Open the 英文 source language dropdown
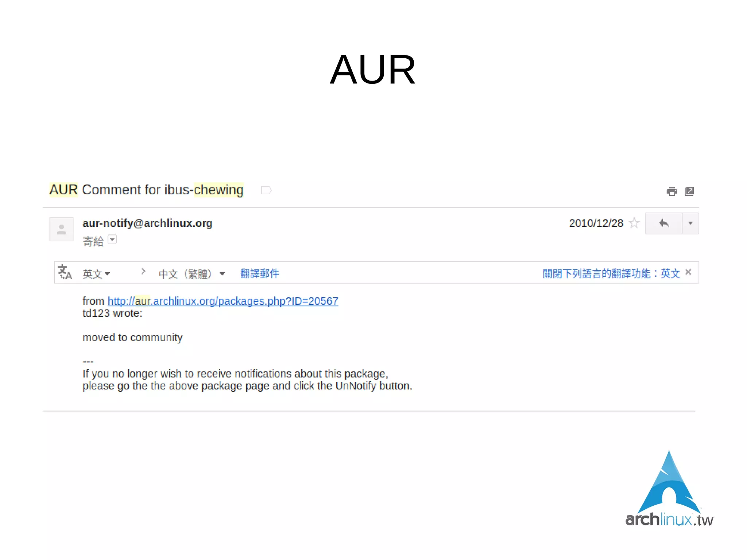747x560 pixels. coord(96,274)
